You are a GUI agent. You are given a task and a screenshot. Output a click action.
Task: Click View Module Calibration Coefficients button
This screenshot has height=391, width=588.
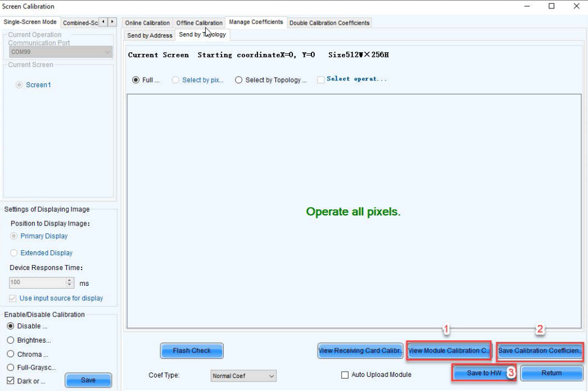pyautogui.click(x=448, y=351)
